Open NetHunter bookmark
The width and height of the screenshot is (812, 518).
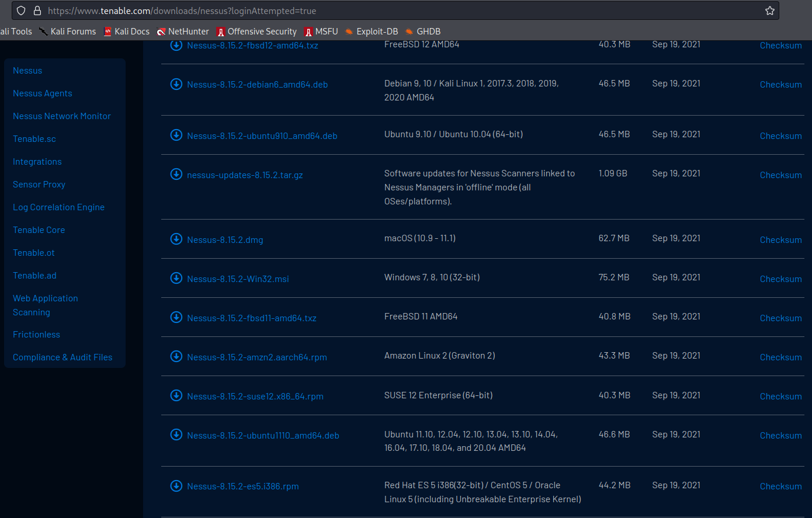pos(183,32)
